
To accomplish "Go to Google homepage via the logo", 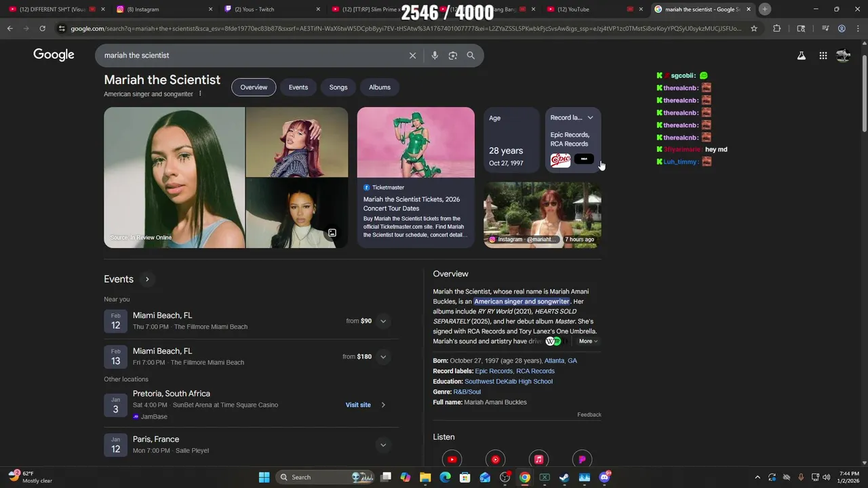I will point(54,56).
